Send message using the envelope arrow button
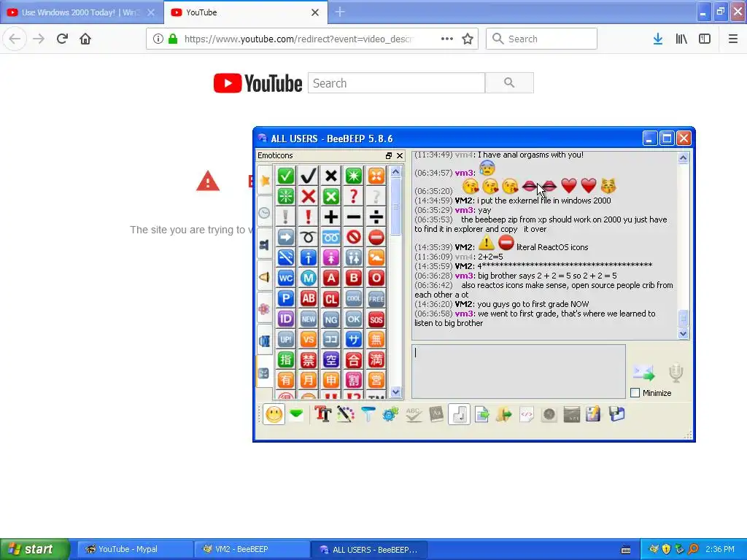Screen dimensions: 747x560 point(643,373)
